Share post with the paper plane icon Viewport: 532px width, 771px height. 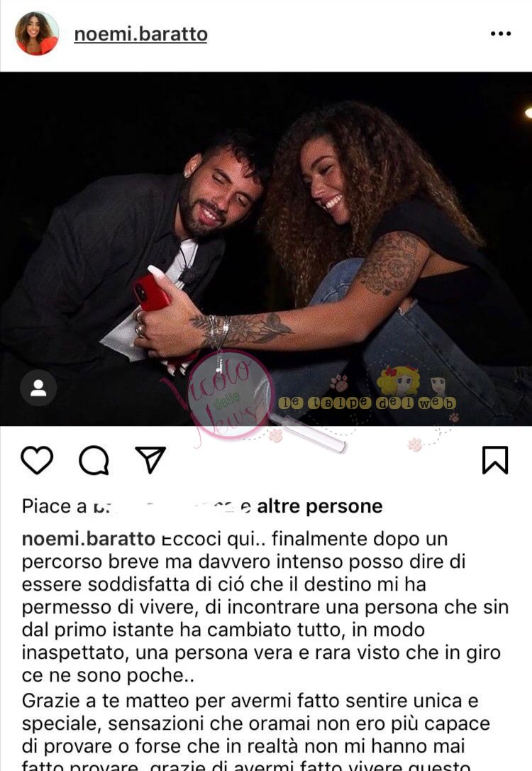[150, 460]
